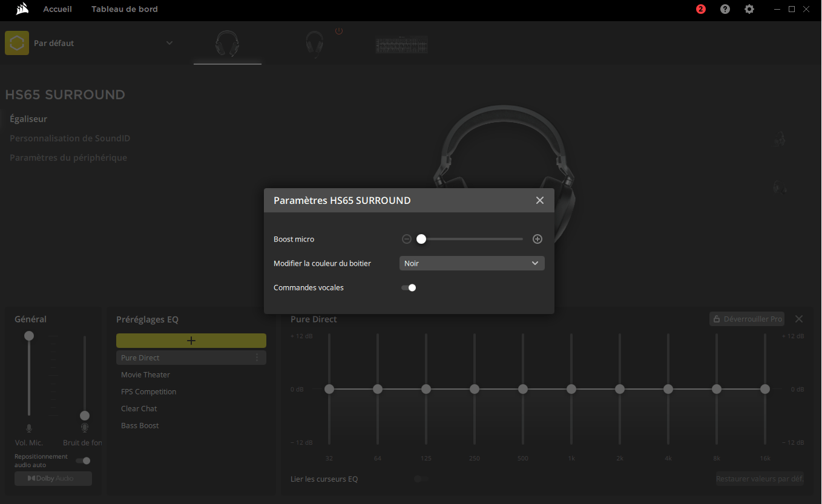Click the Boost micro slider handle
This screenshot has height=504, width=822.
tap(421, 239)
